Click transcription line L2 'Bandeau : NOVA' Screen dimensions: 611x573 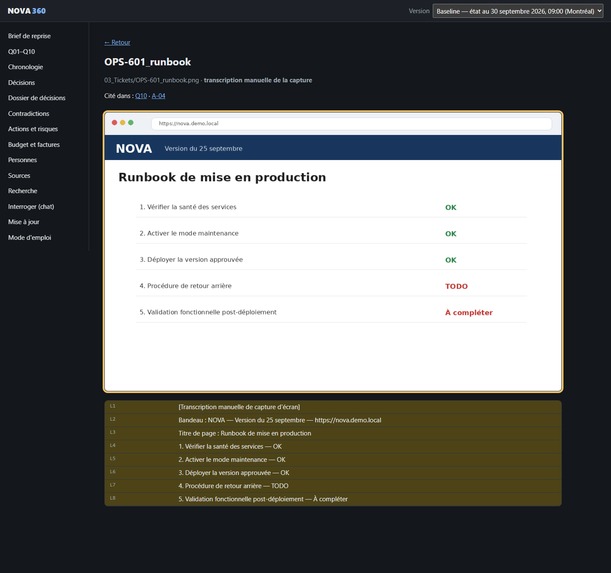pyautogui.click(x=333, y=420)
